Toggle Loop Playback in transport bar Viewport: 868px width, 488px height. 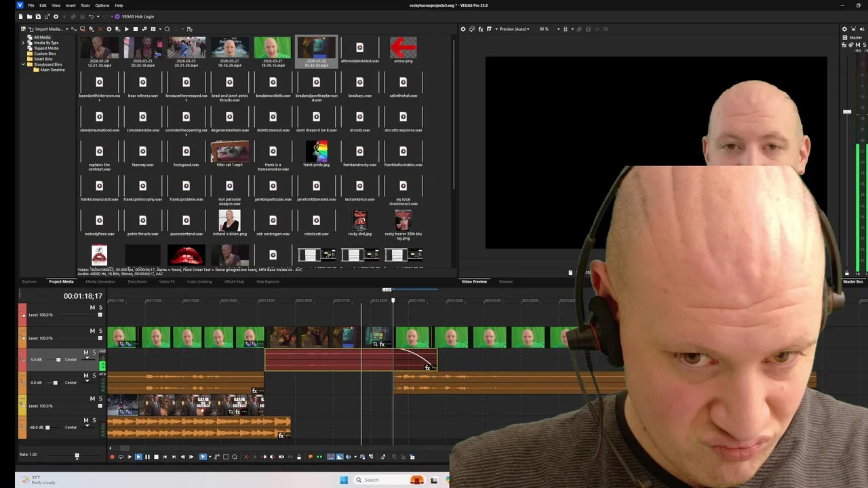121,457
